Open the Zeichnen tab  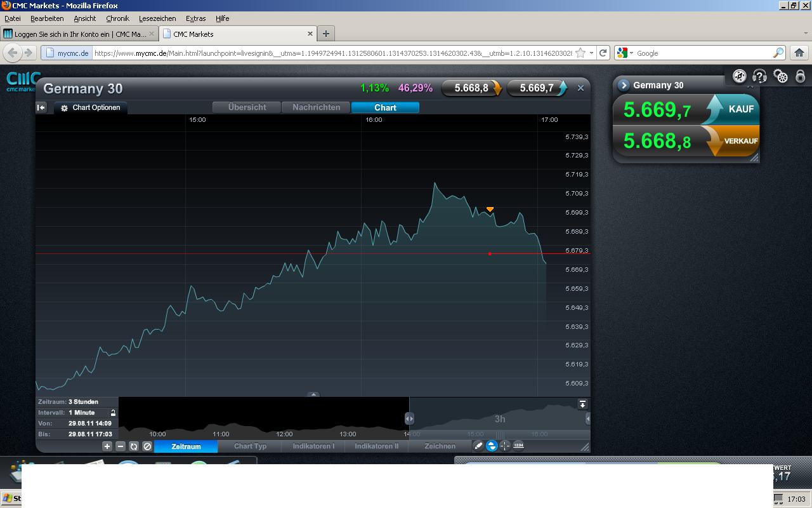click(440, 446)
